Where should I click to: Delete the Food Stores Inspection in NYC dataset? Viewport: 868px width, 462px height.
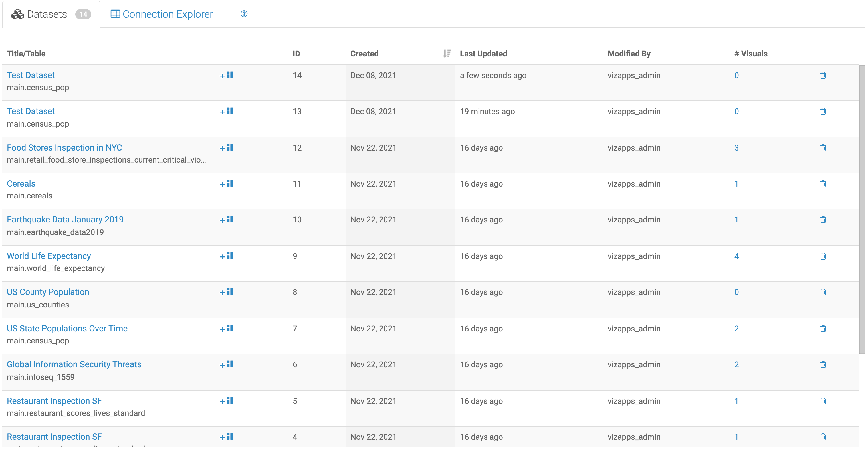click(x=823, y=147)
